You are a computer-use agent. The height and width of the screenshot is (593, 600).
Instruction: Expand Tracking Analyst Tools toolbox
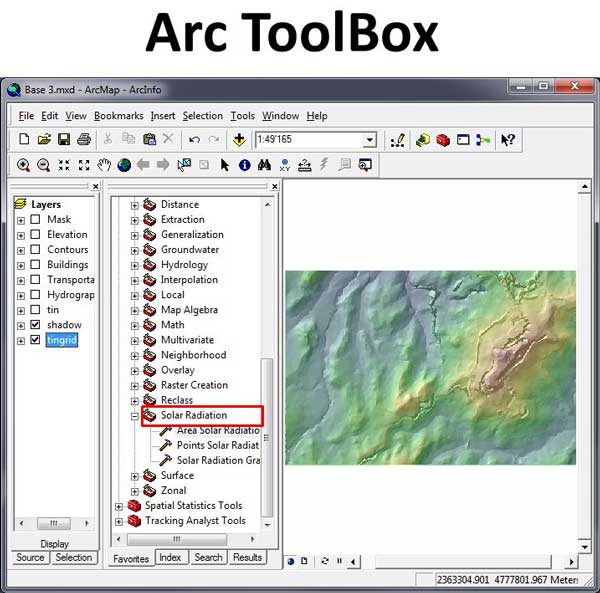(119, 521)
